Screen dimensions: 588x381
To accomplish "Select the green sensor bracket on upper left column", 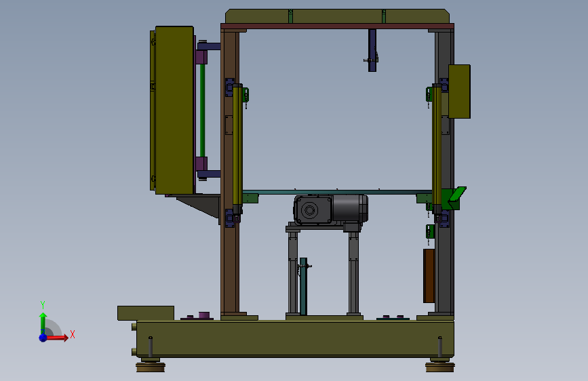I will (246, 94).
